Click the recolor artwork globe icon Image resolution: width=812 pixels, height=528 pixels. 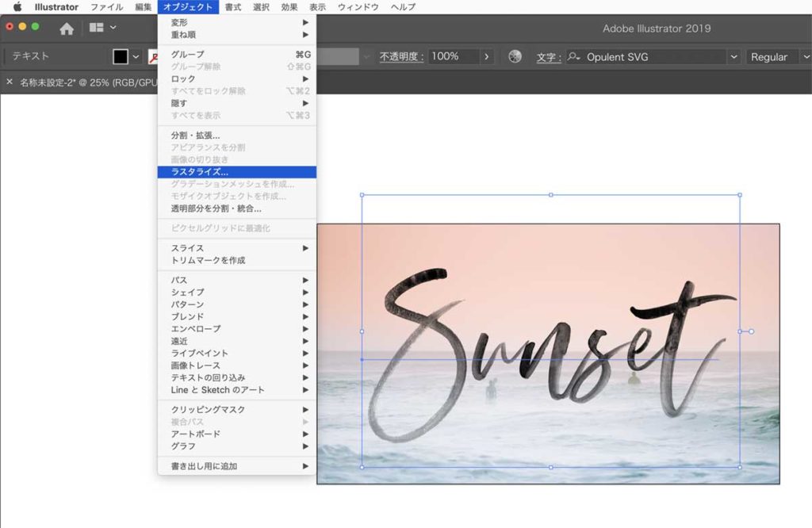point(515,57)
